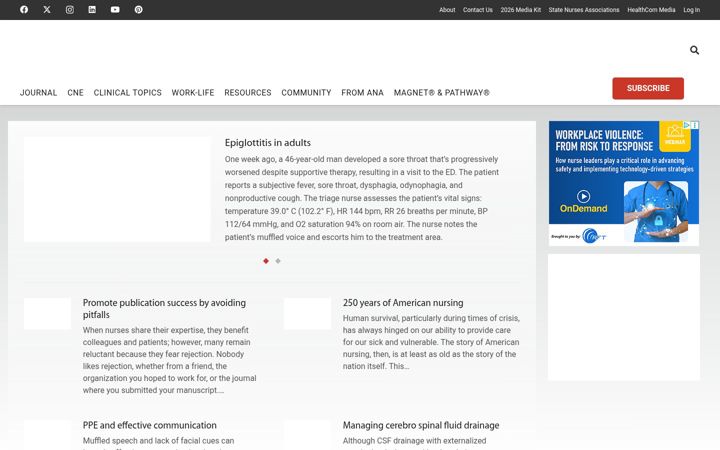Click the Log In link

[x=692, y=10]
